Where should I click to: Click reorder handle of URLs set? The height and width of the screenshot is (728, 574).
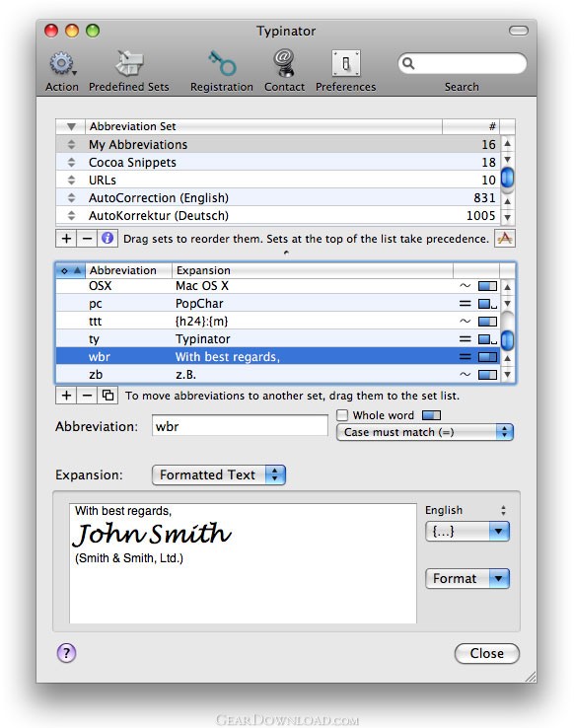coord(71,180)
